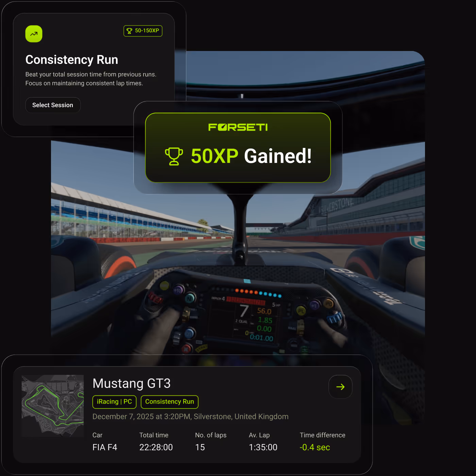Click the -0.4 sec time difference value

click(315, 447)
